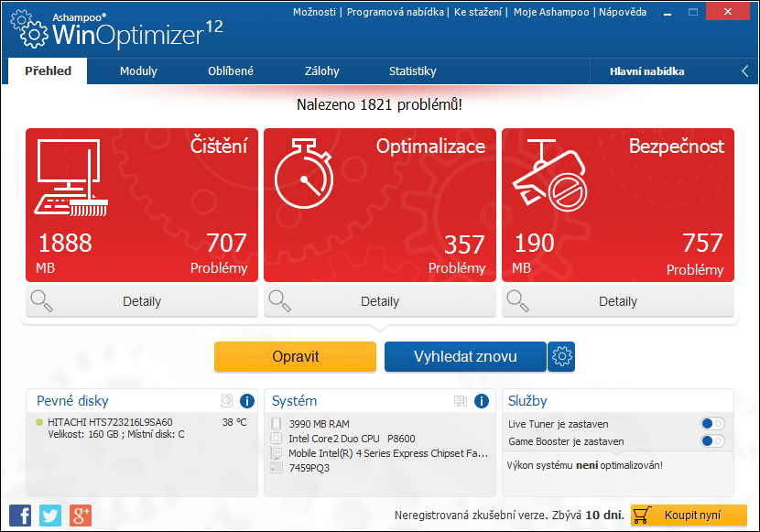This screenshot has height=532, width=760.
Task: Open the Google Plus icon
Action: [x=81, y=516]
